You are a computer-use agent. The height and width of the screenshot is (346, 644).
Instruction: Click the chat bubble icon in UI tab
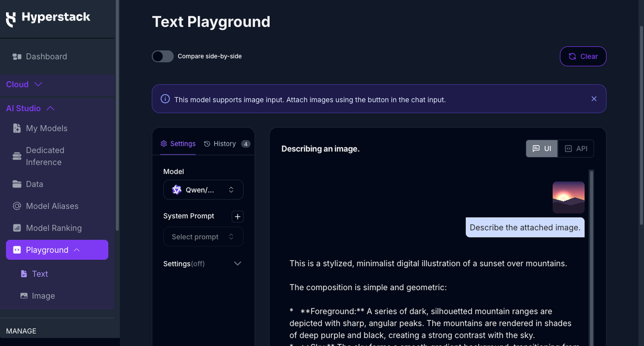coord(536,149)
